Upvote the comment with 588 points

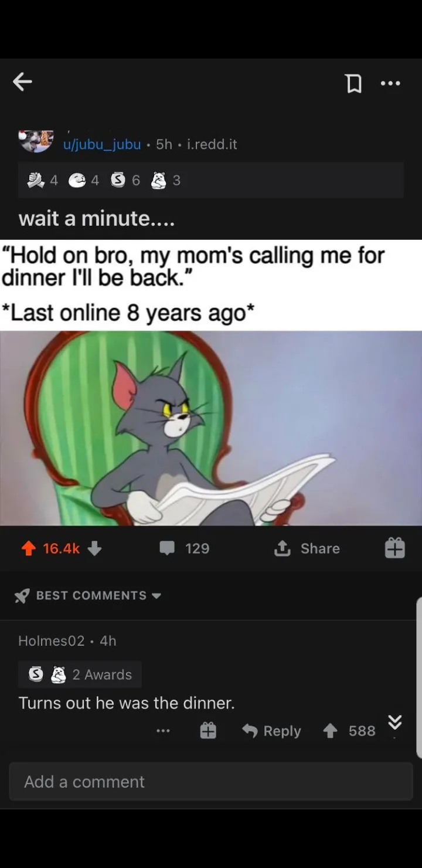pos(331,731)
